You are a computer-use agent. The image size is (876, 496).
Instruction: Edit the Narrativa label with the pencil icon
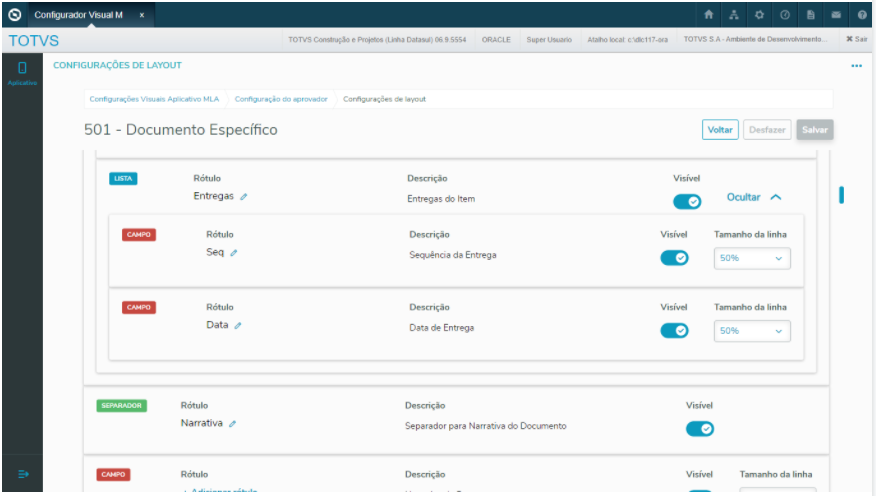(232, 424)
